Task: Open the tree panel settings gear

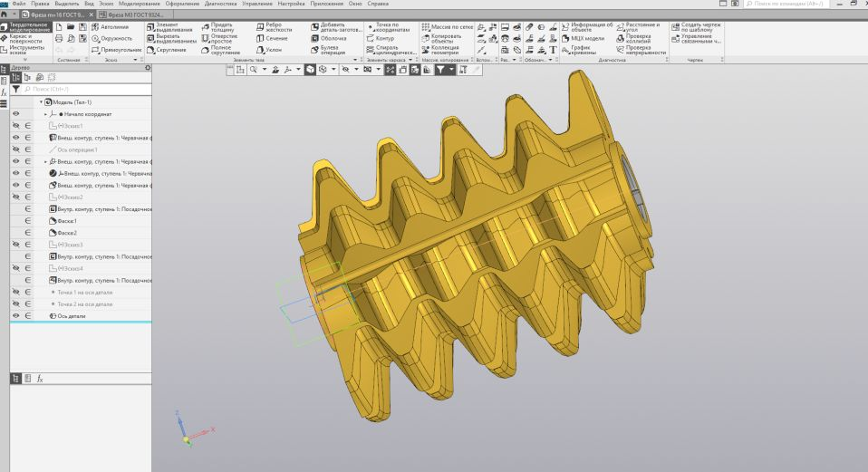Action: (x=148, y=68)
